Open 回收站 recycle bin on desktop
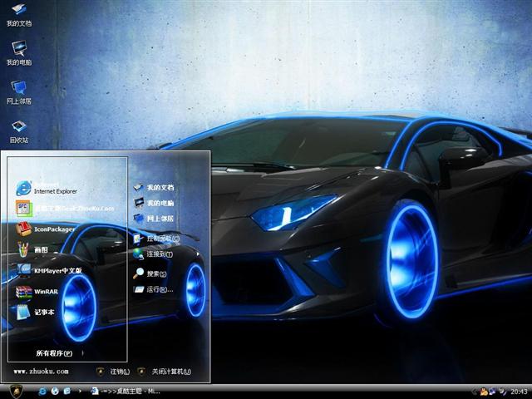 pos(19,131)
